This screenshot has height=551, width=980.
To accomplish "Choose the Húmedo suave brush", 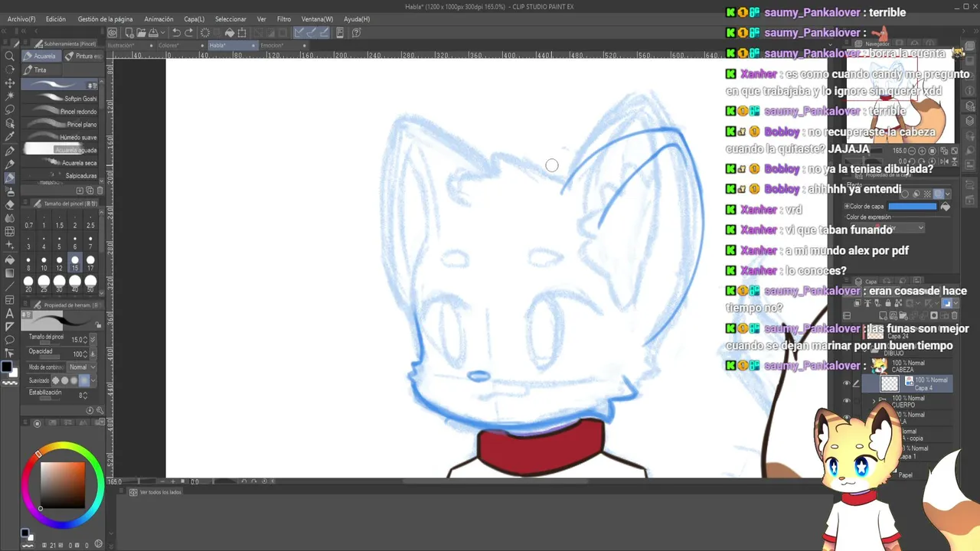I will (61, 138).
